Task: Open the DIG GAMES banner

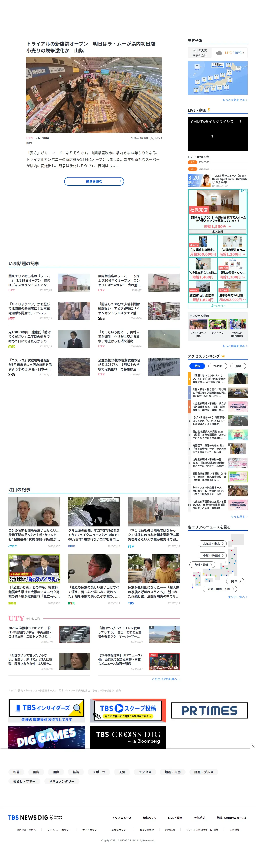Action: (x=47, y=737)
